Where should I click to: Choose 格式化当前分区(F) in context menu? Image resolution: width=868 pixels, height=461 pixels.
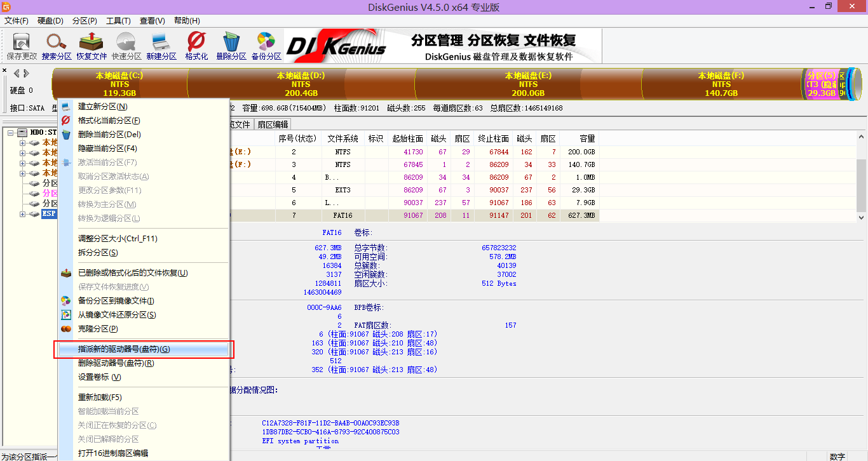[x=144, y=121]
